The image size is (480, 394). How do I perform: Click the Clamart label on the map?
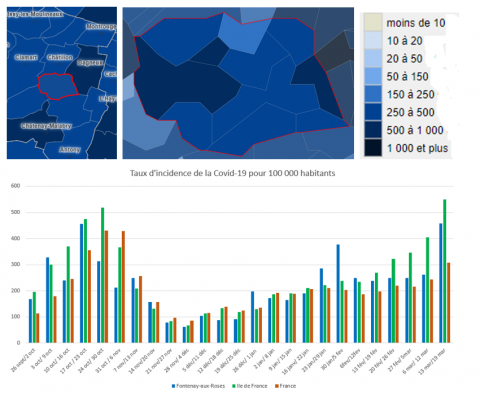pyautogui.click(x=26, y=57)
